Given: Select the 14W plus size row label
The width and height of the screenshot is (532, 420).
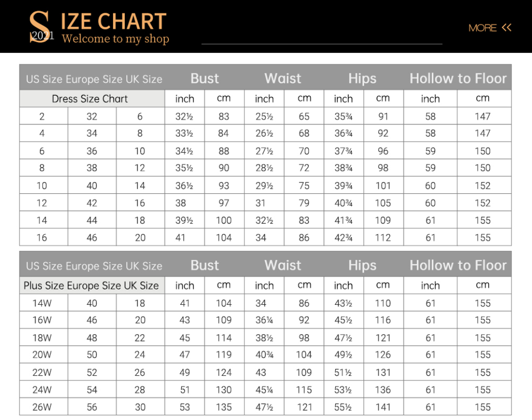Looking at the screenshot, I should (42, 303).
